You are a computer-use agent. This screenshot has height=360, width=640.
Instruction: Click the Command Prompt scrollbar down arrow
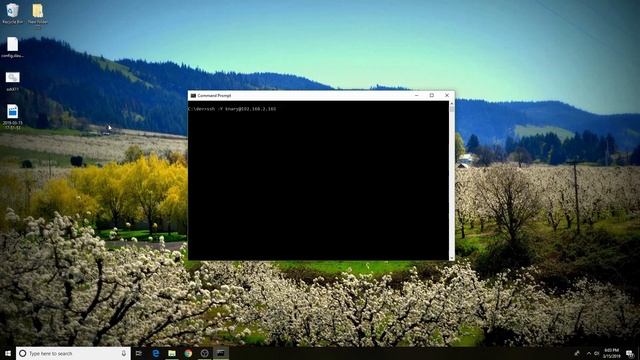coord(451,258)
